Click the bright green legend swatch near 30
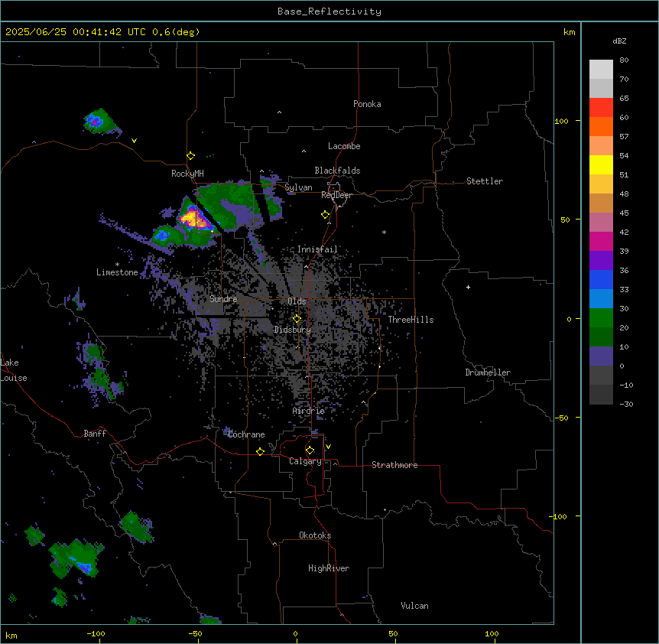 coord(601,318)
